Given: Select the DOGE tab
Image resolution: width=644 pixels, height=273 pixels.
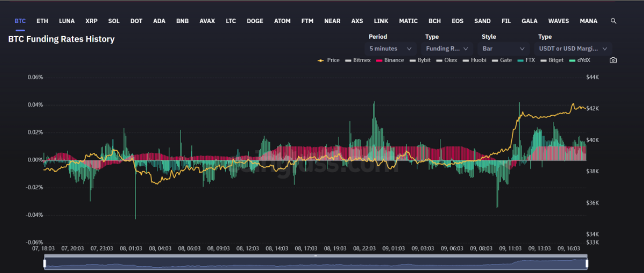Looking at the screenshot, I should click(255, 21).
